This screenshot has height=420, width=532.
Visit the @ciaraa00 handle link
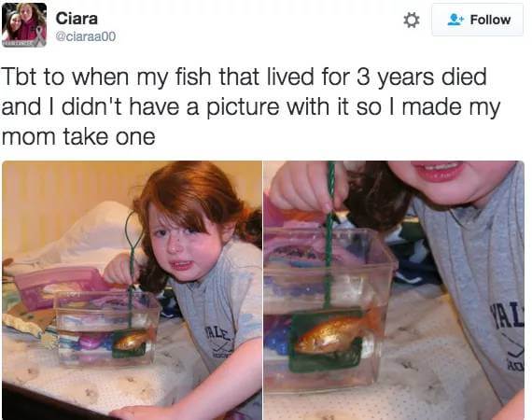[86, 36]
